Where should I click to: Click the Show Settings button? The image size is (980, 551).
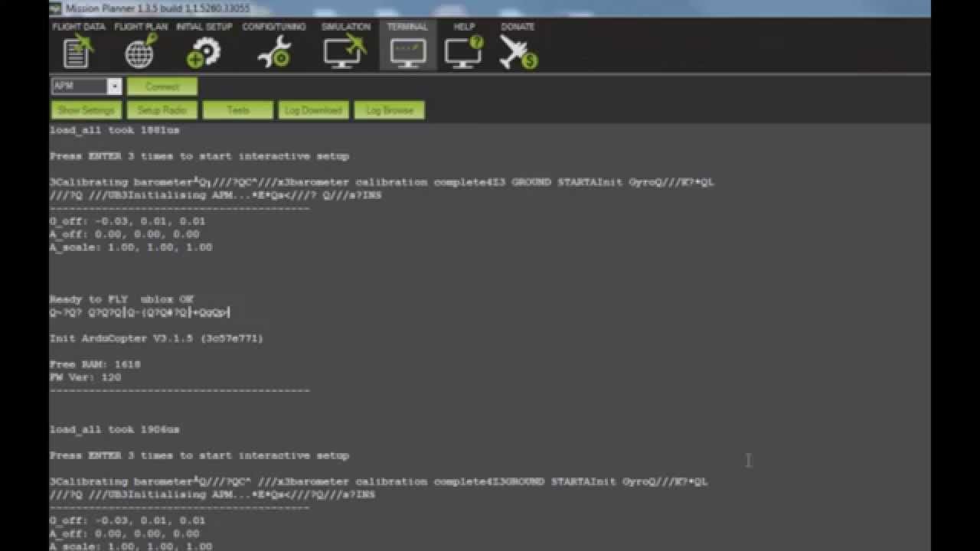coord(86,110)
